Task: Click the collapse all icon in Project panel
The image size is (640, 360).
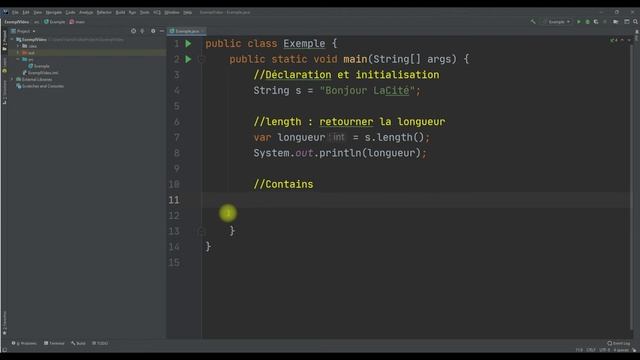Action: pyautogui.click(x=142, y=31)
